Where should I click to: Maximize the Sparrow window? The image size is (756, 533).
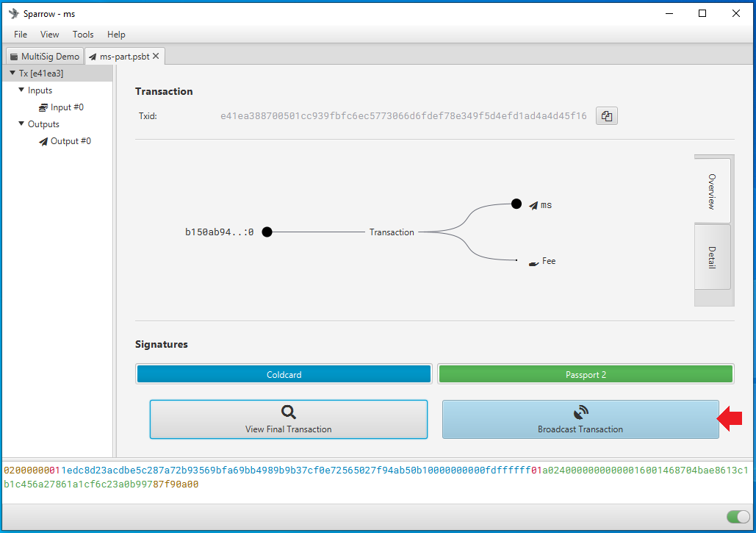tap(702, 13)
